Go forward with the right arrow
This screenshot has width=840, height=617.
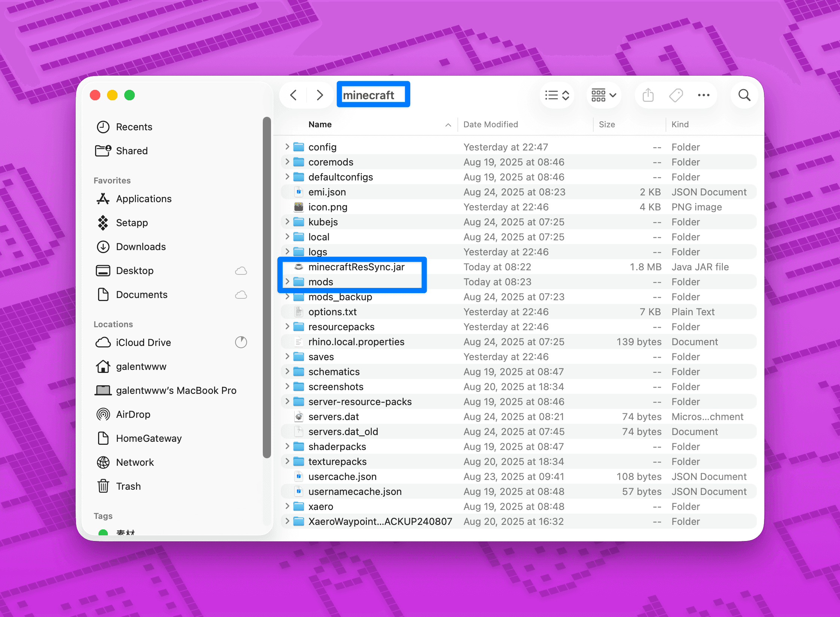click(x=319, y=95)
